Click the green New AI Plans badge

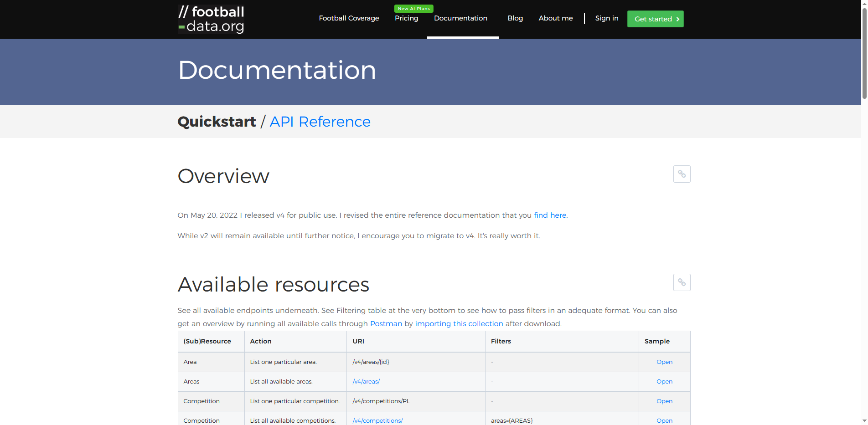tap(413, 8)
